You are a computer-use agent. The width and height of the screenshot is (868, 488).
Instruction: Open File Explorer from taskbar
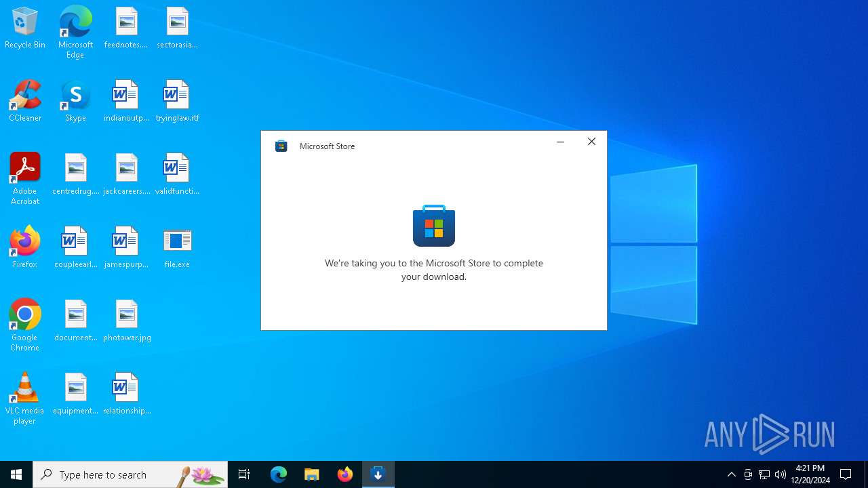[x=312, y=474]
